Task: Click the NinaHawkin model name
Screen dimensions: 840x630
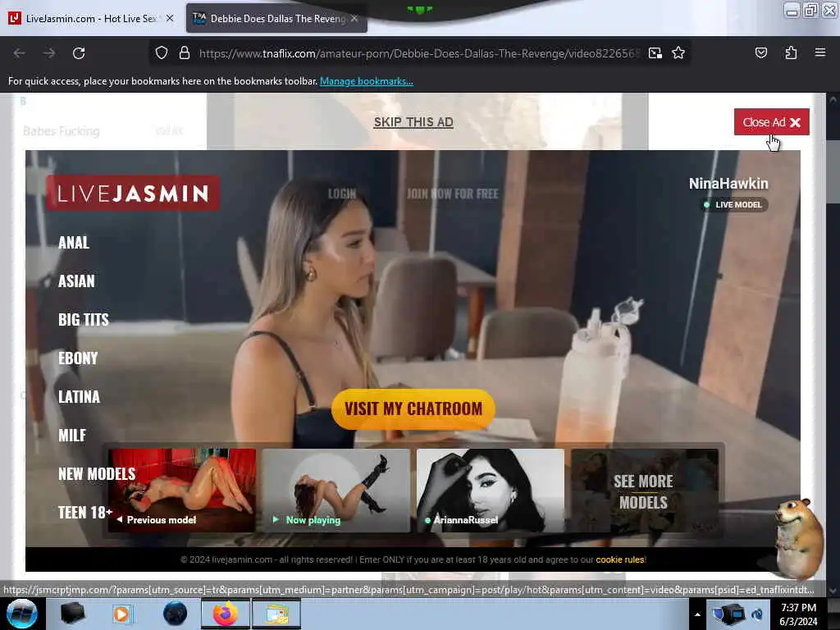Action: [728, 184]
